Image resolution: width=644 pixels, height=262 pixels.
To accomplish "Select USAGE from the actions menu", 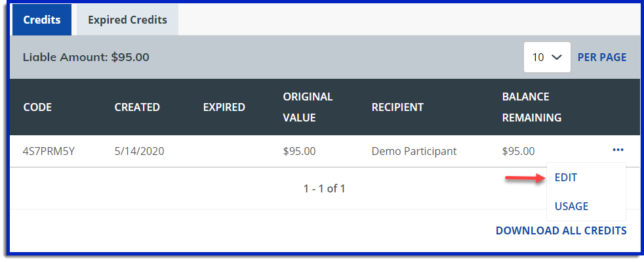I will 571,206.
